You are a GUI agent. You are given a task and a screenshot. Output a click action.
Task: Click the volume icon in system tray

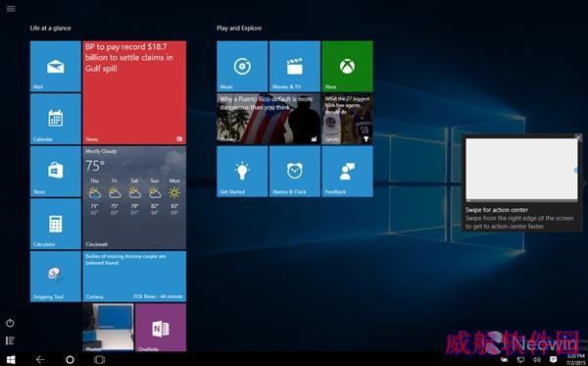click(x=537, y=359)
